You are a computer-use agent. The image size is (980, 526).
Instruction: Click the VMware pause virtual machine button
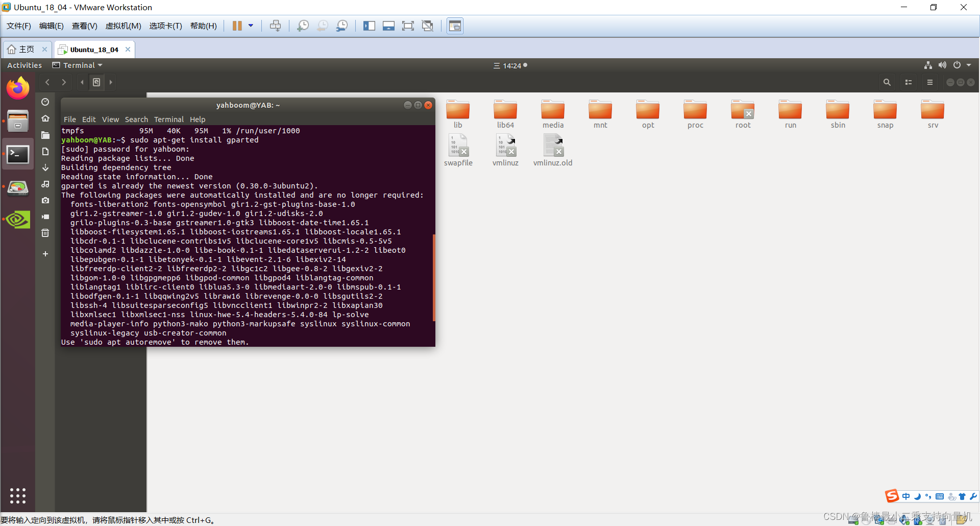[x=237, y=26]
